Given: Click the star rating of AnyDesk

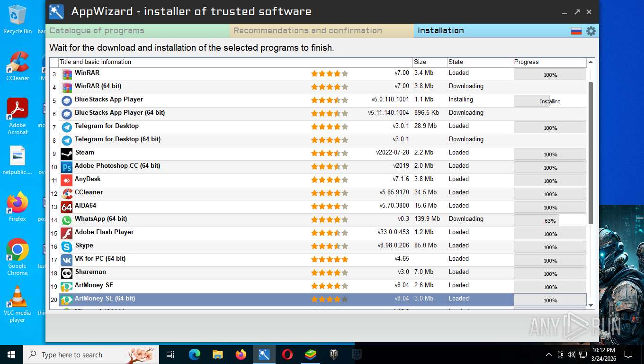Looking at the screenshot, I should click(x=330, y=180).
